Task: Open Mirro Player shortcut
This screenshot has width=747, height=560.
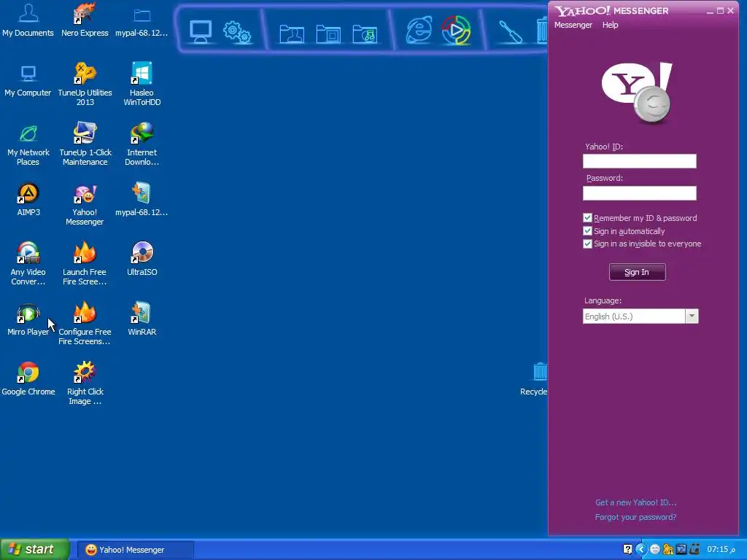Action: [x=28, y=319]
